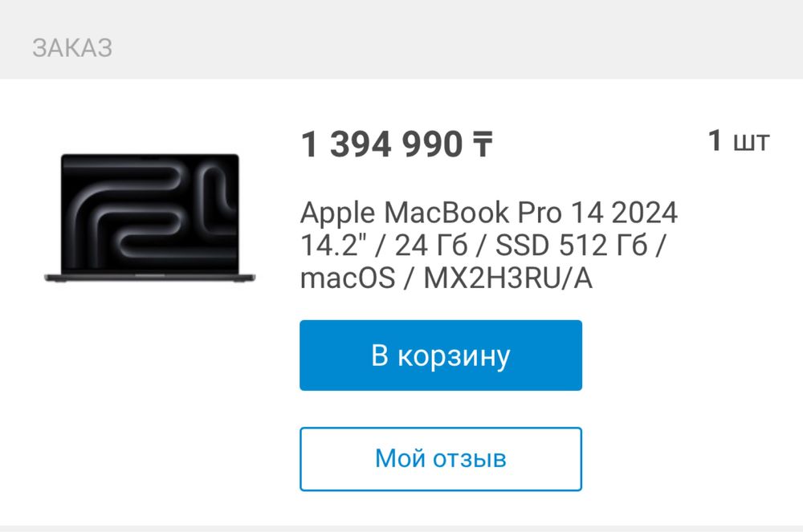Add the MacBook to cart via "В корзину"
Viewport: 803px width, 532px height.
click(440, 355)
